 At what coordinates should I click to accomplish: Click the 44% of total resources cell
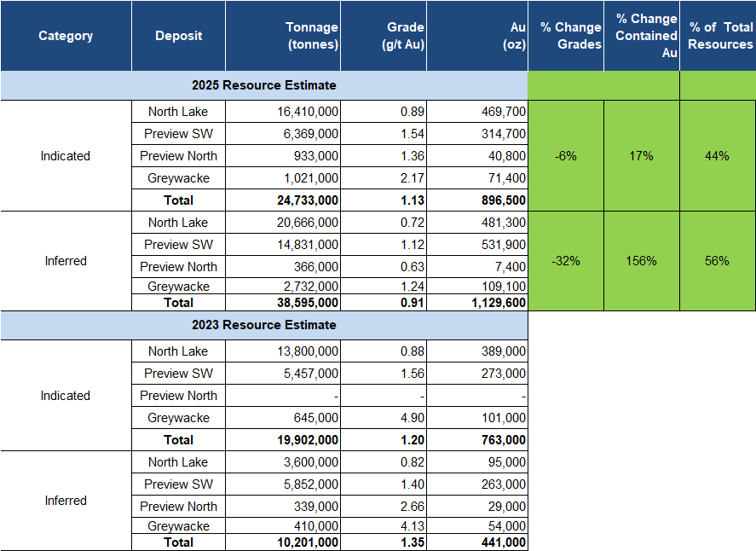click(x=718, y=156)
